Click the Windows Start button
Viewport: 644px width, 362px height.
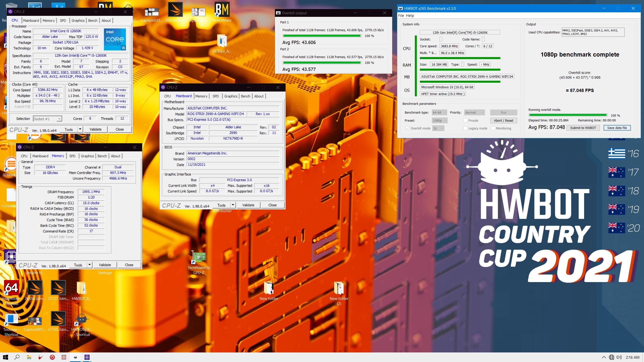pyautogui.click(x=6, y=357)
